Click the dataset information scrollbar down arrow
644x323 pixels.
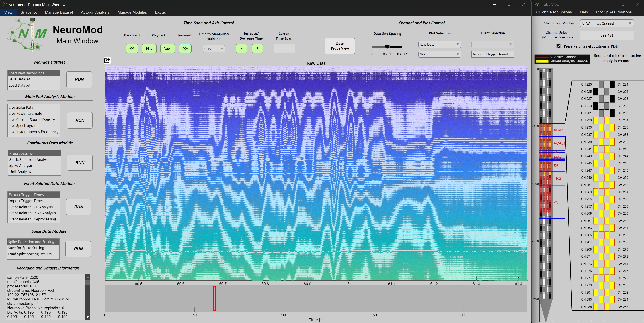[x=87, y=317]
